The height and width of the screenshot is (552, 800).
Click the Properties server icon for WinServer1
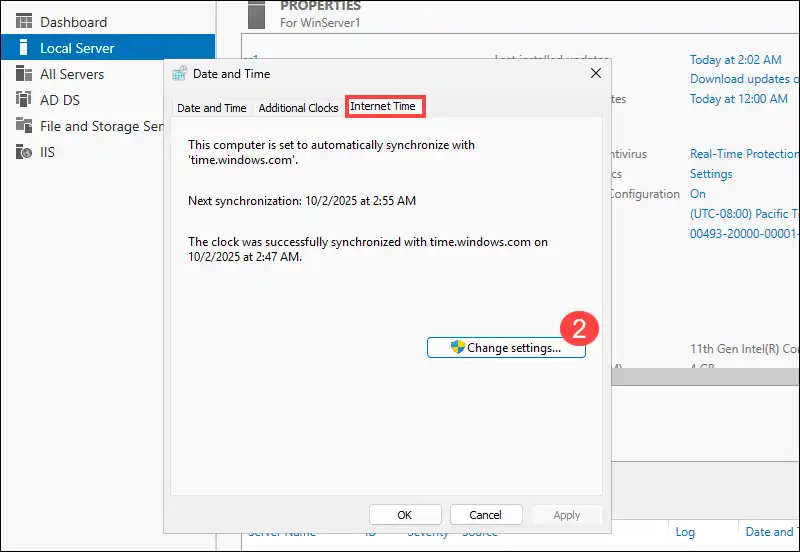tap(254, 12)
